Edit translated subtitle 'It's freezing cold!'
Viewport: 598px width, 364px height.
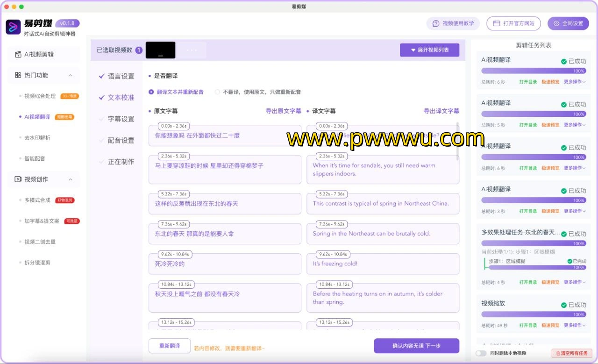pos(383,264)
